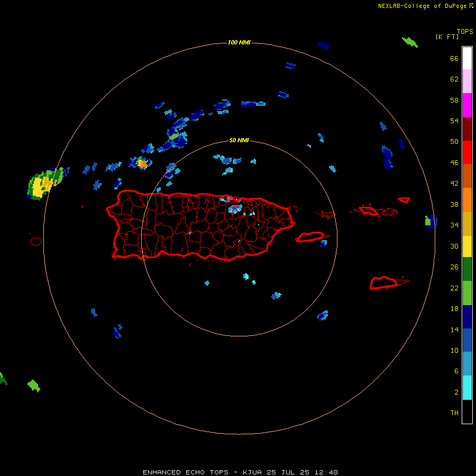Click the KJUA radar site identifier
This screenshot has width=476, height=476.
(x=252, y=472)
